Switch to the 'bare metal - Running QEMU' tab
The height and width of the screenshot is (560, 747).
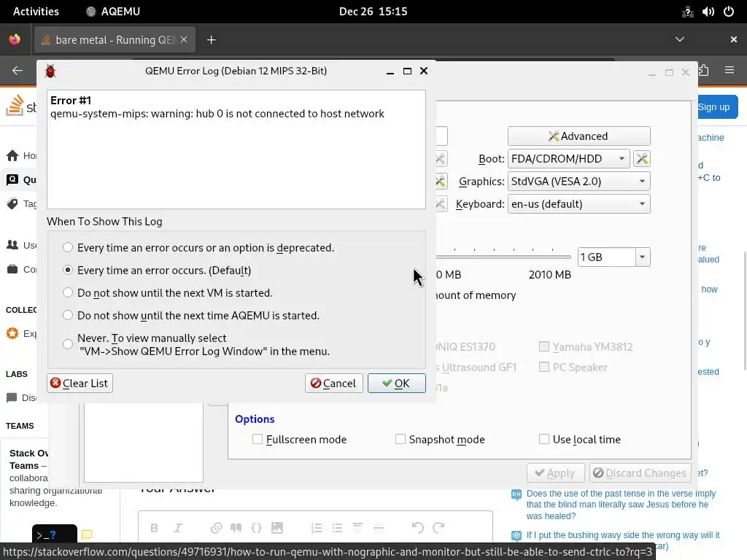click(115, 40)
